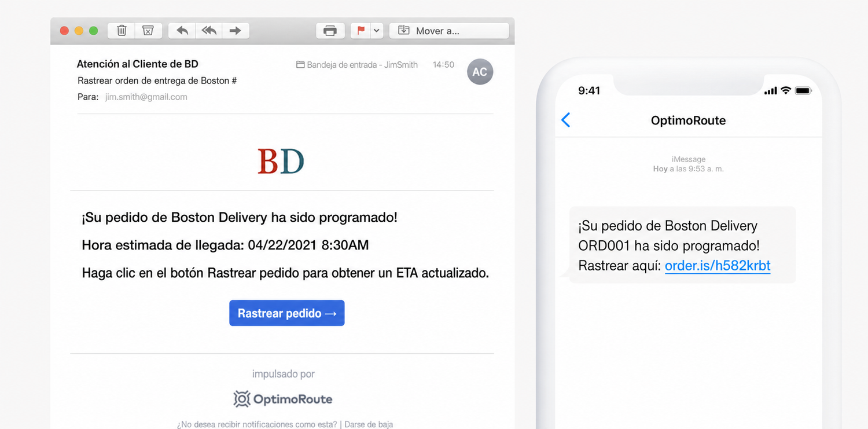
Task: Forward the email with right arrow icon
Action: (236, 31)
